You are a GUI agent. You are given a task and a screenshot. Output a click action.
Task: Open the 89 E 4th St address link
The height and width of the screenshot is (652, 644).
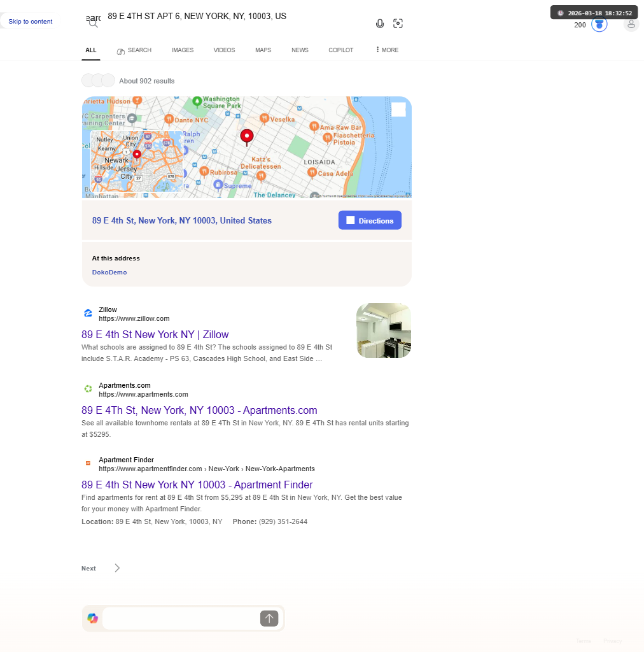(x=181, y=220)
